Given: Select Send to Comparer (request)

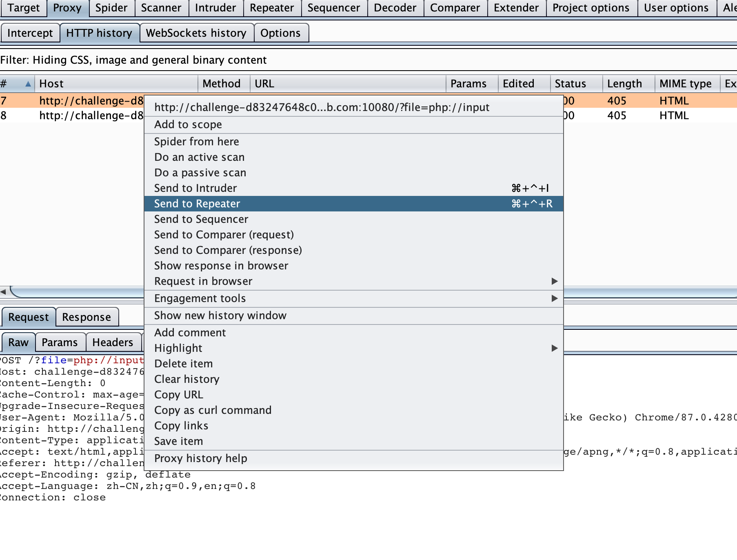Looking at the screenshot, I should click(354, 235).
